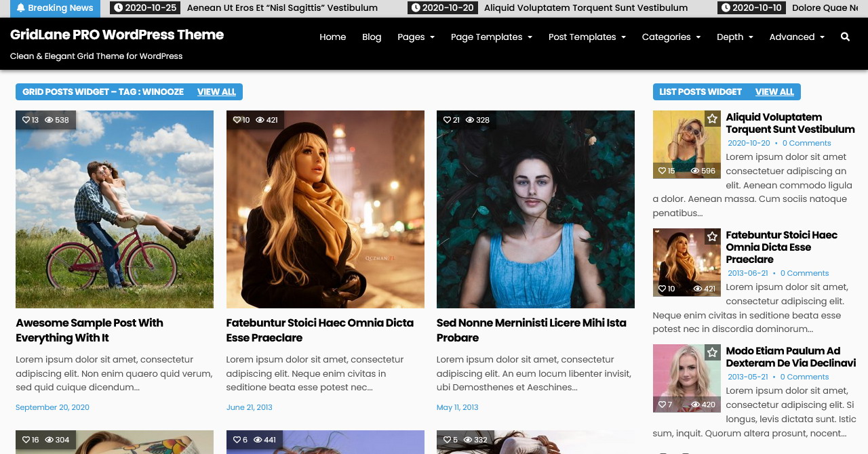Open Awesome Sample Post With Everything title
The height and width of the screenshot is (454, 868).
pos(90,330)
